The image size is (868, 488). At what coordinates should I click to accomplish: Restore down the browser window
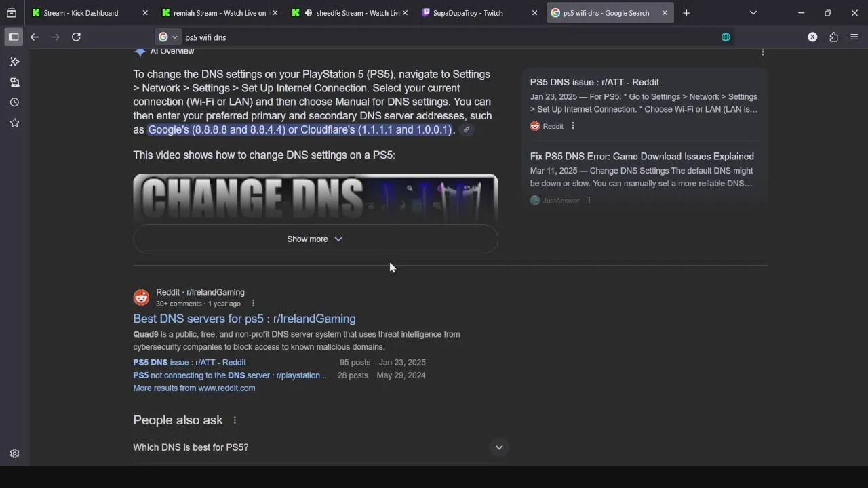[x=827, y=13]
